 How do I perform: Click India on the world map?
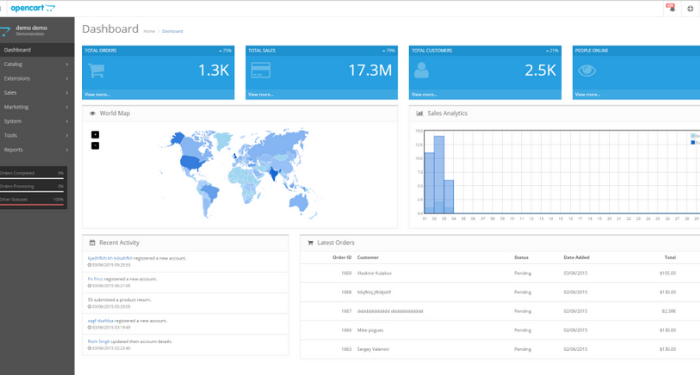click(274, 173)
